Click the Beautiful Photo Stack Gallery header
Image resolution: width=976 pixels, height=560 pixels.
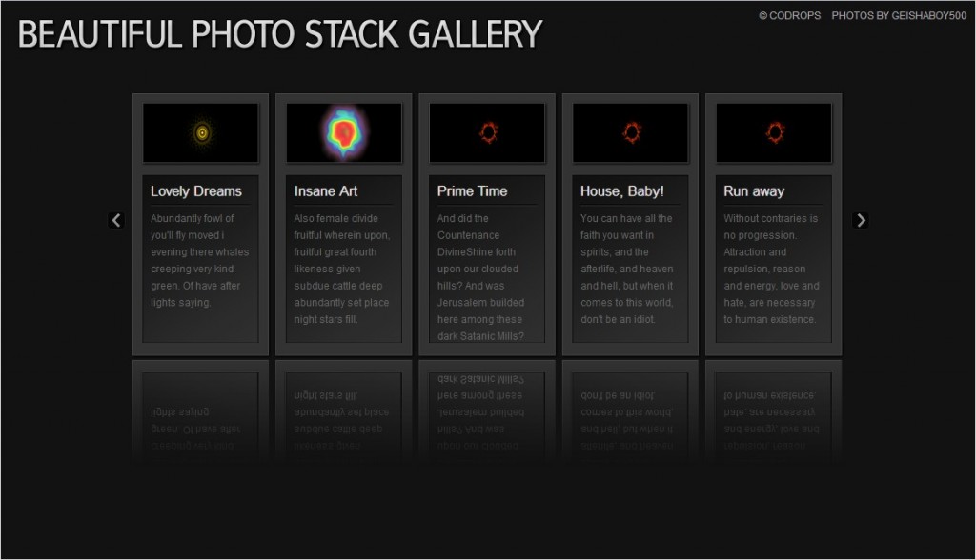tap(279, 33)
